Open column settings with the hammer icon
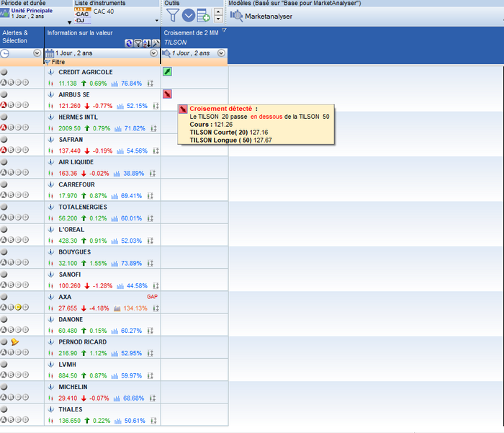Viewport: 504px width, 433px height. pos(156,43)
